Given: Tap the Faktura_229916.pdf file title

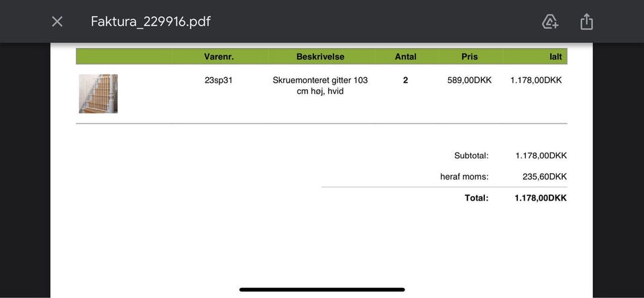Looking at the screenshot, I should click(x=150, y=21).
